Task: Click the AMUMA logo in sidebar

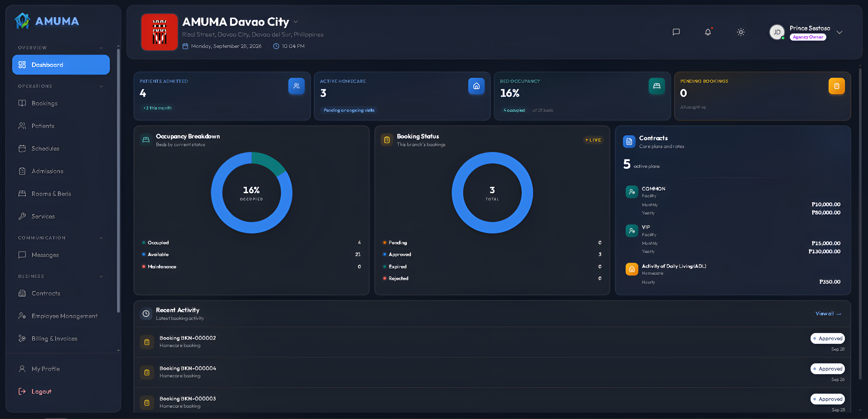Action: pyautogui.click(x=47, y=21)
